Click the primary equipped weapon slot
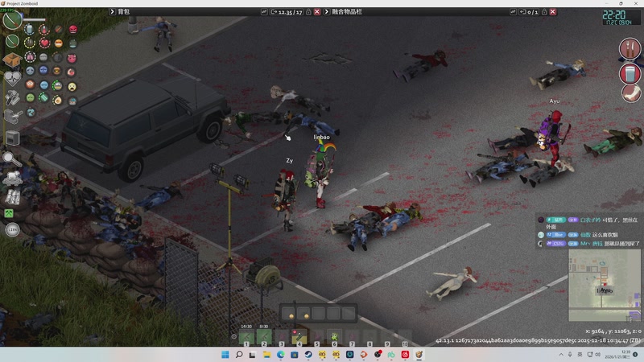Screen dimensions: 644x362 [12, 19]
